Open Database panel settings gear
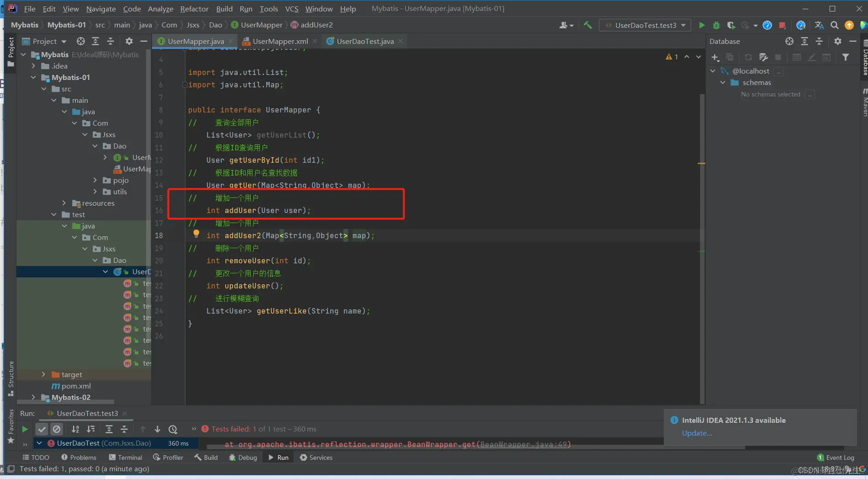Image resolution: width=868 pixels, height=479 pixels. click(837, 41)
